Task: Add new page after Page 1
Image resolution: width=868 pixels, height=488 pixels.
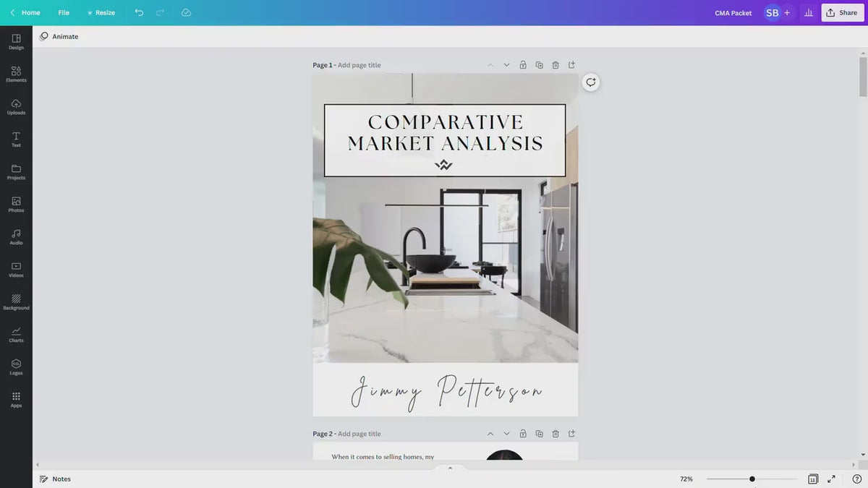Action: pos(571,65)
